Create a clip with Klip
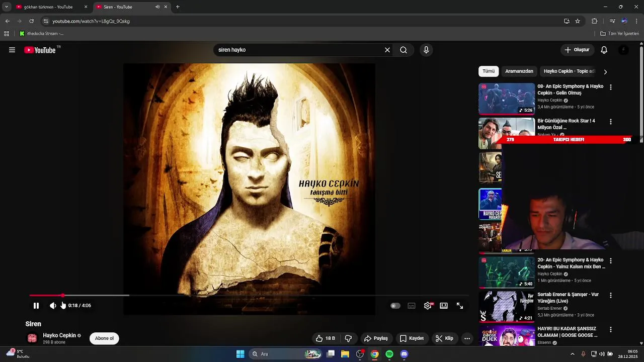 (x=444, y=338)
